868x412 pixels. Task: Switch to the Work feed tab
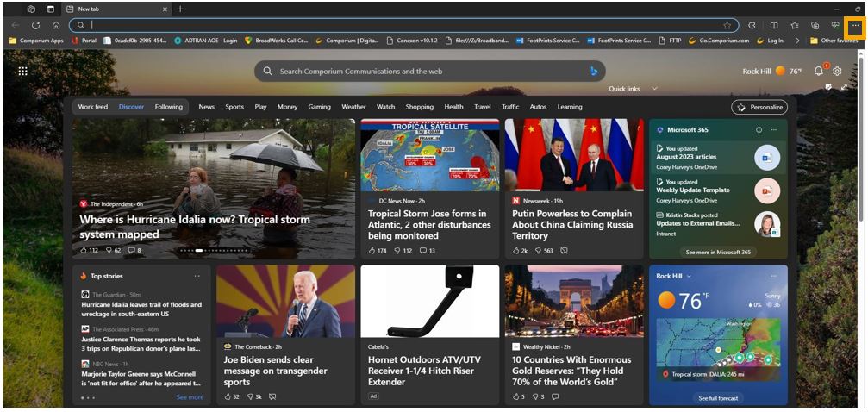tap(93, 107)
